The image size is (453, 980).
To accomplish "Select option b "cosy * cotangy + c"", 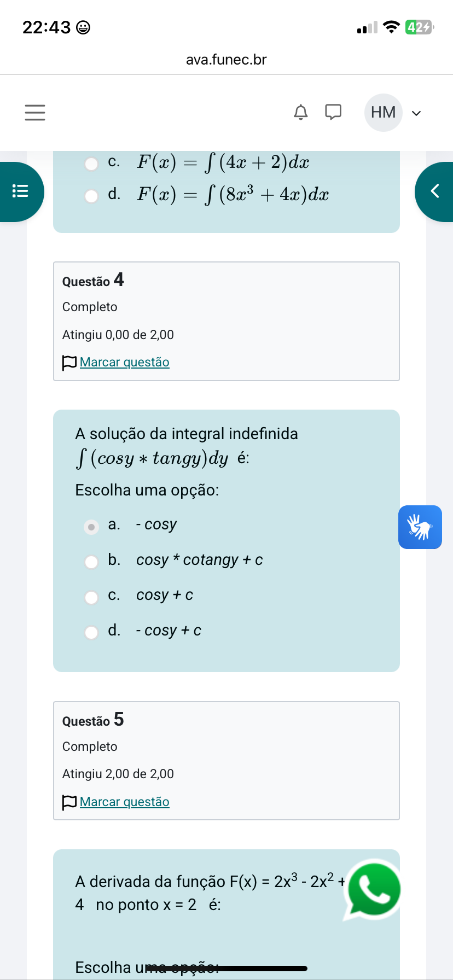I will coord(91,562).
